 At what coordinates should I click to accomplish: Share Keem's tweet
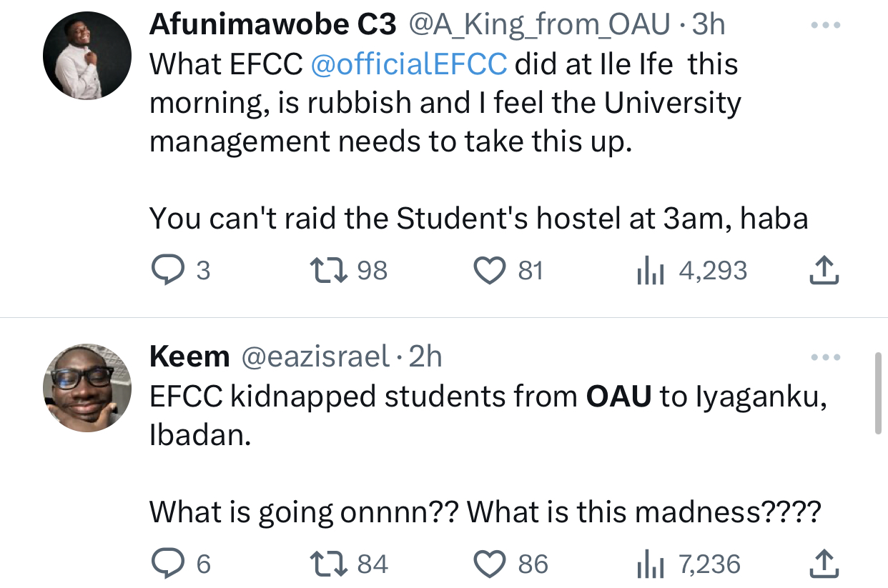pos(824,564)
